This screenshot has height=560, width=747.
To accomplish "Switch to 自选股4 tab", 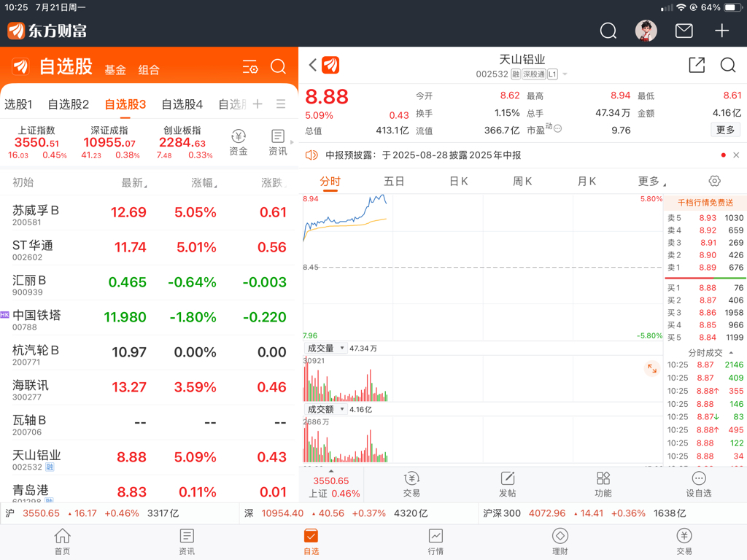I will point(182,104).
